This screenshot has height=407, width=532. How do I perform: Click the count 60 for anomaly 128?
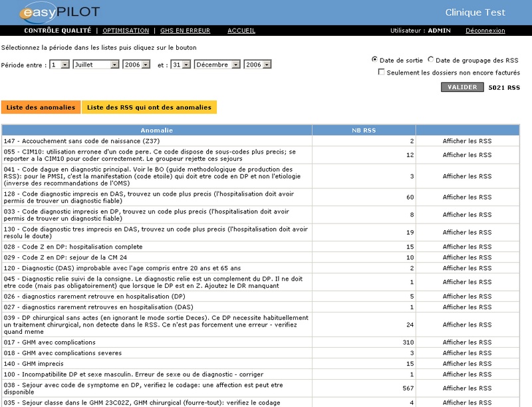pyautogui.click(x=410, y=198)
